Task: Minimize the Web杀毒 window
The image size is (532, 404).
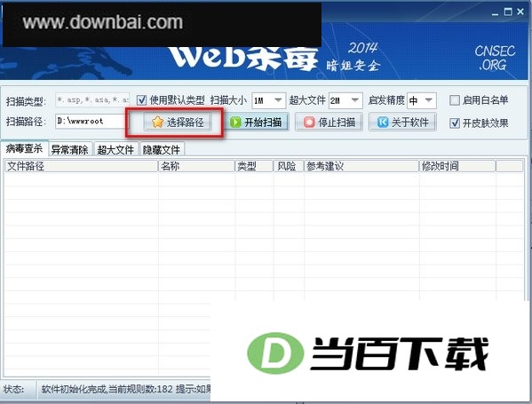Action: tap(495, 13)
